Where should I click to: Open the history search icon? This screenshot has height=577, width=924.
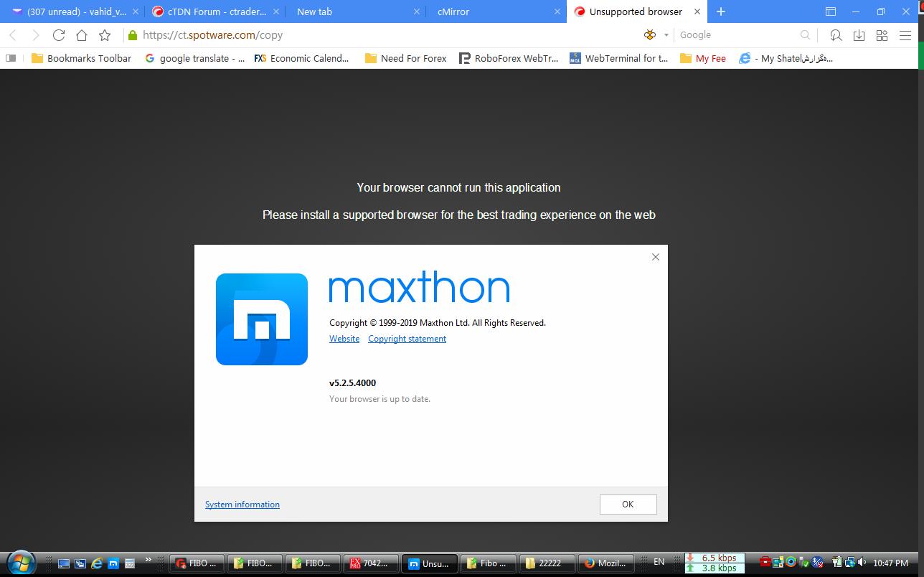[x=836, y=34]
